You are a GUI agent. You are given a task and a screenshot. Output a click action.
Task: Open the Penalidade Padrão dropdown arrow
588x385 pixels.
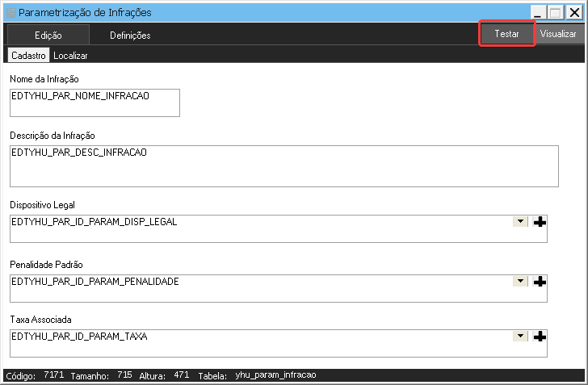click(520, 282)
